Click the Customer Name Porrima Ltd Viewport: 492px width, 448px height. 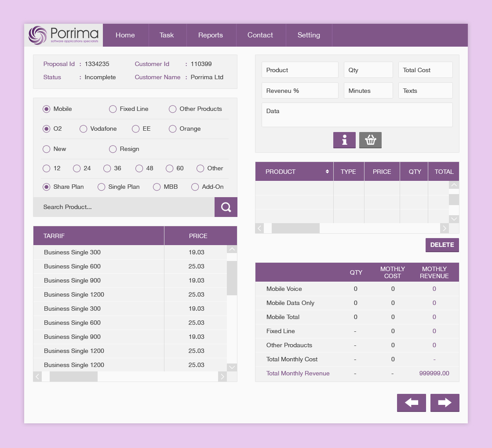coord(207,77)
